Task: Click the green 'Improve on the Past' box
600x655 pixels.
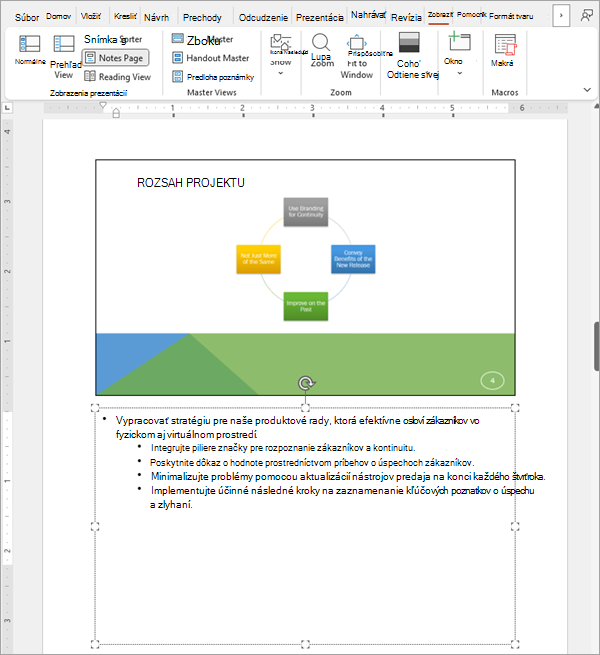Action: pyautogui.click(x=306, y=306)
